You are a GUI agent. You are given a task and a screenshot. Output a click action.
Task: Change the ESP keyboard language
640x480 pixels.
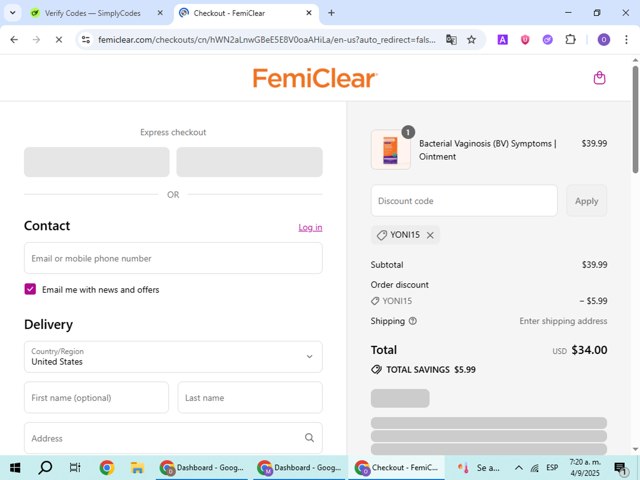tap(552, 468)
